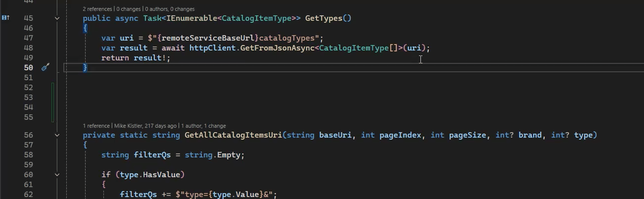The width and height of the screenshot is (644, 199).
Task: Click the interface implementation glyph beside line 45
Action: coord(5,18)
